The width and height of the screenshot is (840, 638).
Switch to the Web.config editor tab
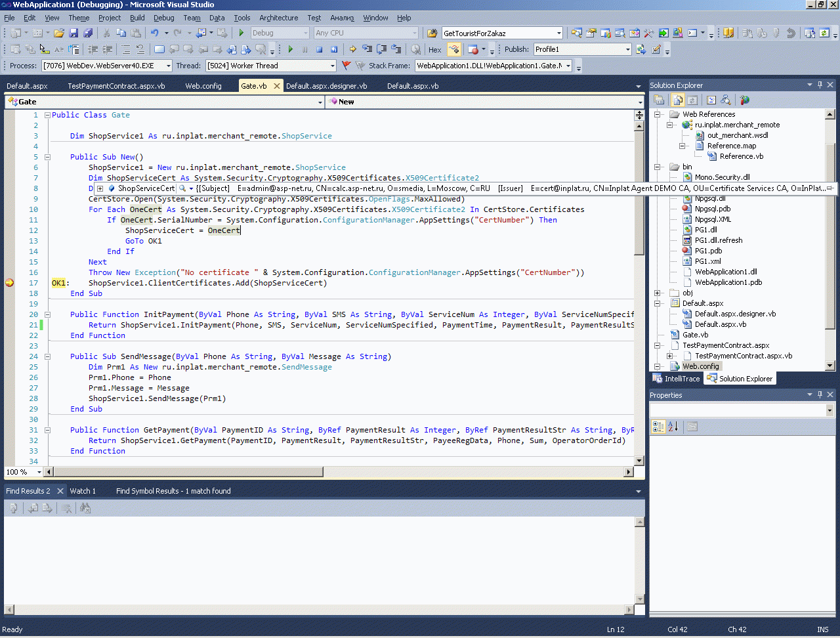pos(203,86)
